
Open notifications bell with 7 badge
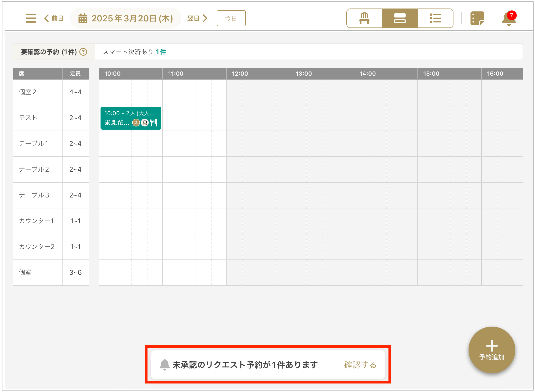pyautogui.click(x=509, y=18)
